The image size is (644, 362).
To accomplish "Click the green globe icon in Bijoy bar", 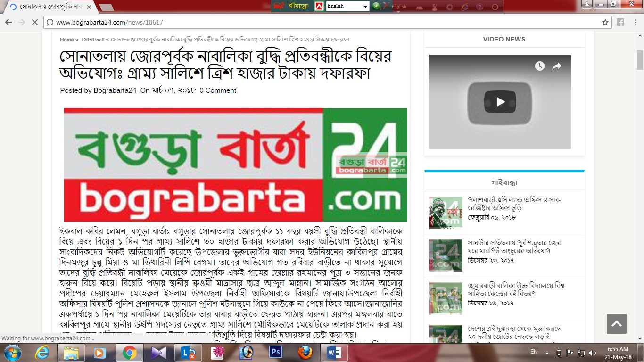I will click(376, 6).
